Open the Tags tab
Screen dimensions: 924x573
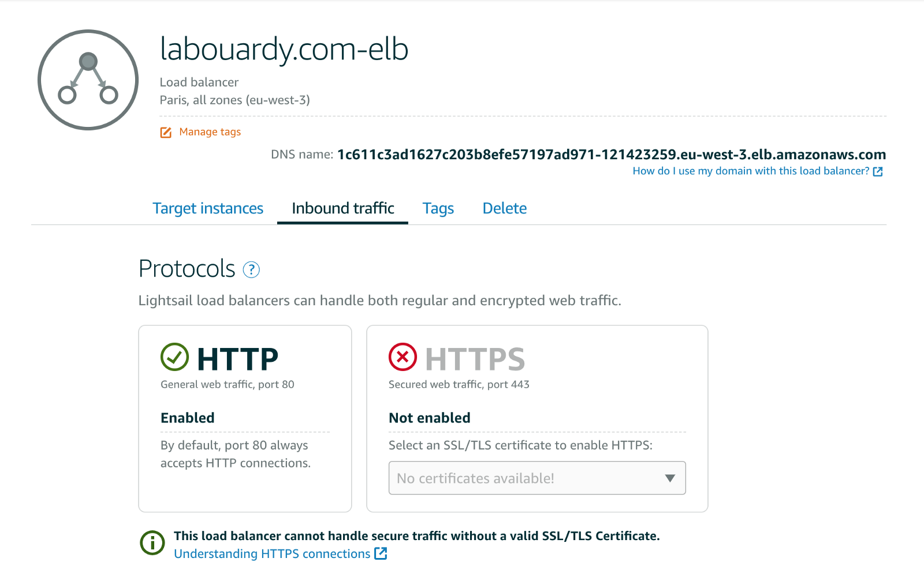pyautogui.click(x=438, y=208)
